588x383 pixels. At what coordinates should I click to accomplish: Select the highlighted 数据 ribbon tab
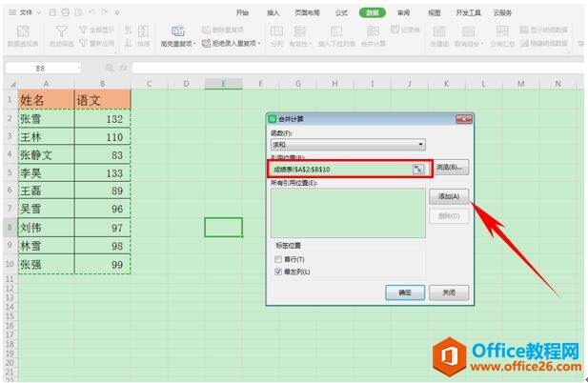373,12
